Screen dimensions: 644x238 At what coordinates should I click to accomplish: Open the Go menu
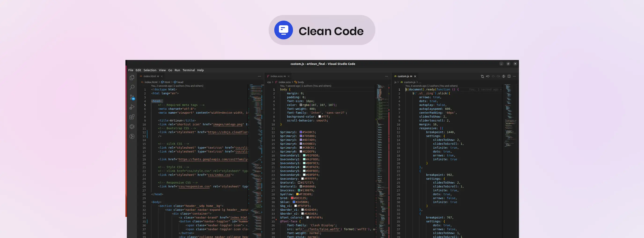[x=170, y=70]
